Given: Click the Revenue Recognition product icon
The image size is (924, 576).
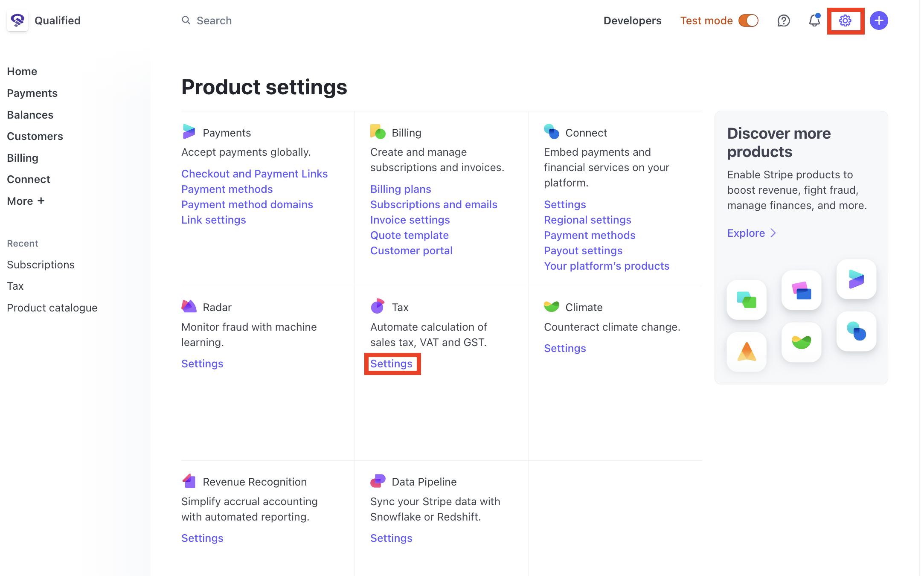Looking at the screenshot, I should tap(189, 481).
